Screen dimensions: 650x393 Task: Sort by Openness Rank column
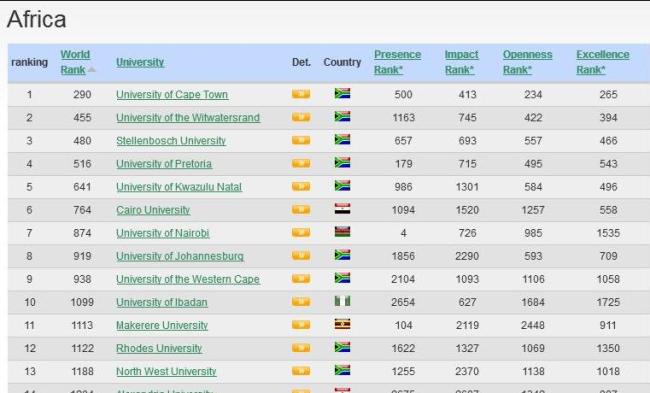(x=527, y=62)
